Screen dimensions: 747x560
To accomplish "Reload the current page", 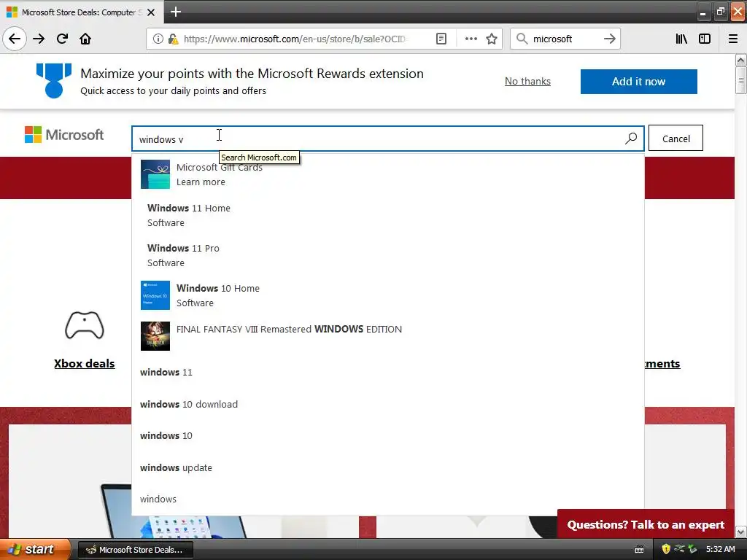I will point(62,39).
